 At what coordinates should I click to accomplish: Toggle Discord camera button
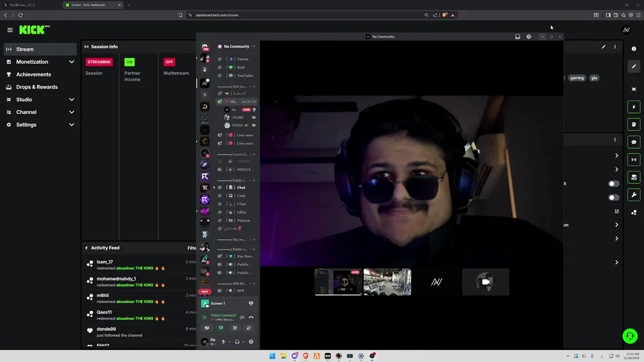coord(206,328)
